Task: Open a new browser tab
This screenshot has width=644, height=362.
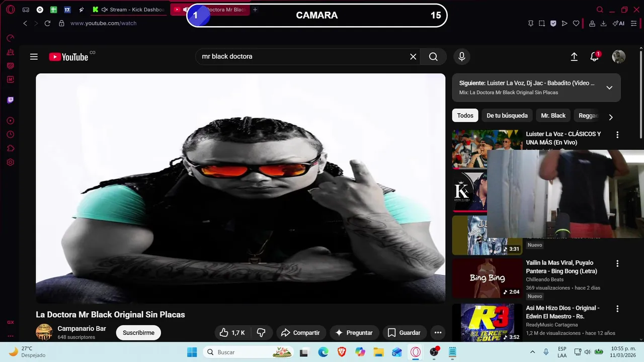Action: pyautogui.click(x=255, y=10)
